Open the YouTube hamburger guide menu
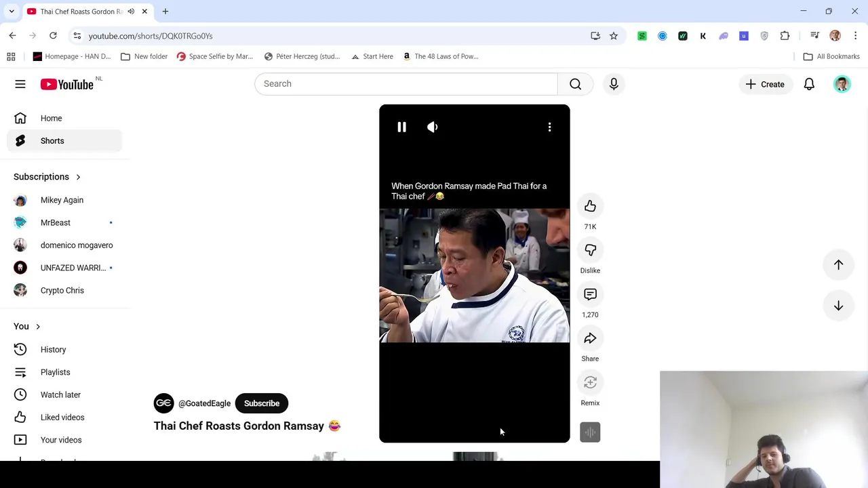The width and height of the screenshot is (868, 488). click(x=20, y=84)
